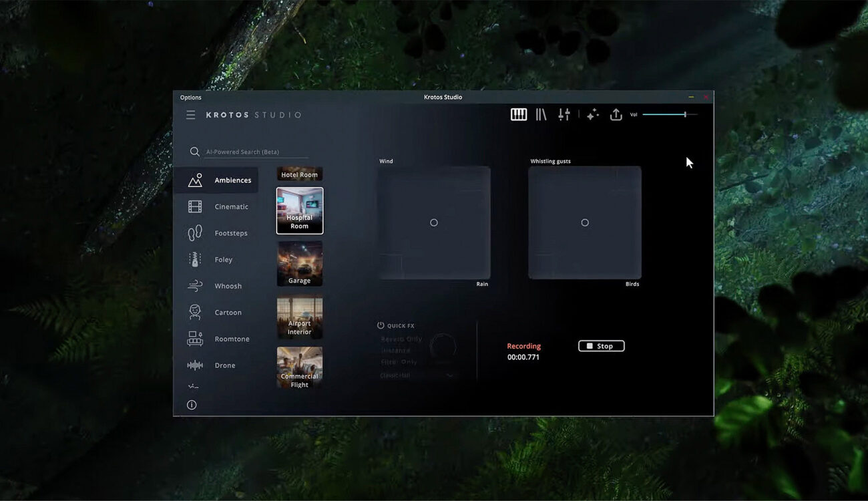Click the puck in the Whistling gusts/Birds pad
Viewport: 868px width, 501px height.
tap(585, 222)
